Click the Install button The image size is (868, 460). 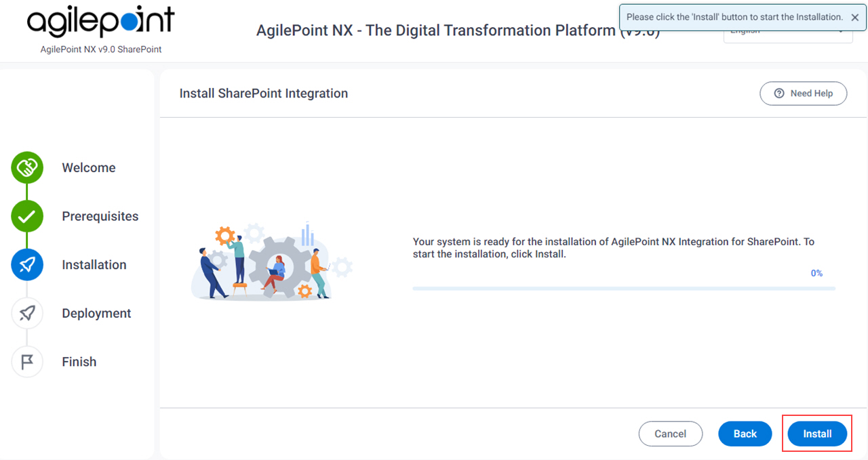(817, 434)
